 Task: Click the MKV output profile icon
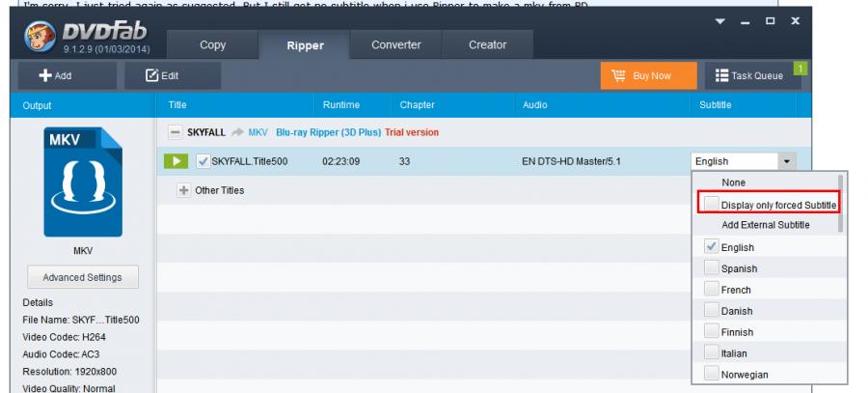[x=81, y=182]
